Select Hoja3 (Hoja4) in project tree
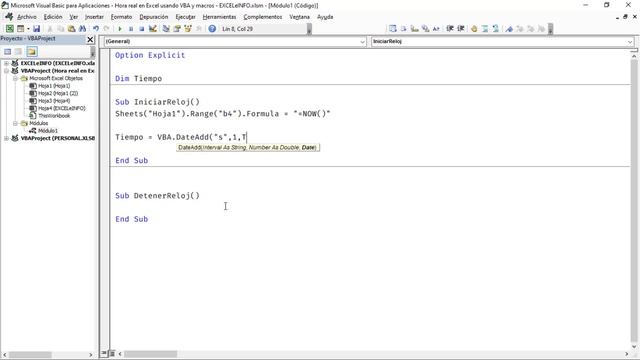The height and width of the screenshot is (360, 640). [x=54, y=100]
